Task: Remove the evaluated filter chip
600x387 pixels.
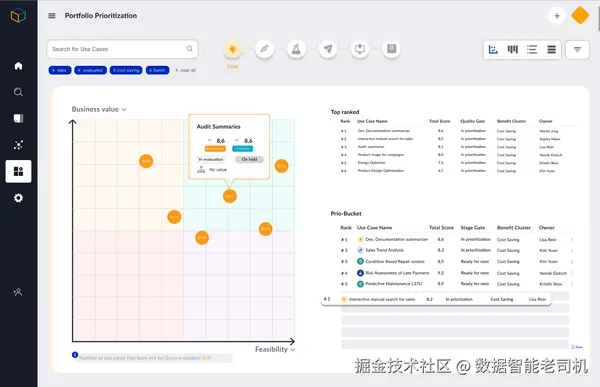Action: (90, 70)
